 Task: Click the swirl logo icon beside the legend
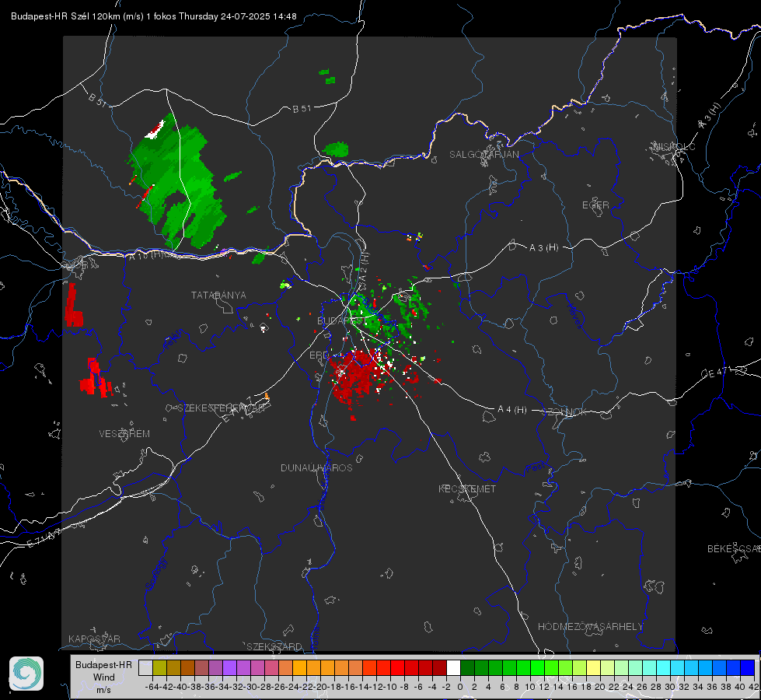pyautogui.click(x=26, y=674)
